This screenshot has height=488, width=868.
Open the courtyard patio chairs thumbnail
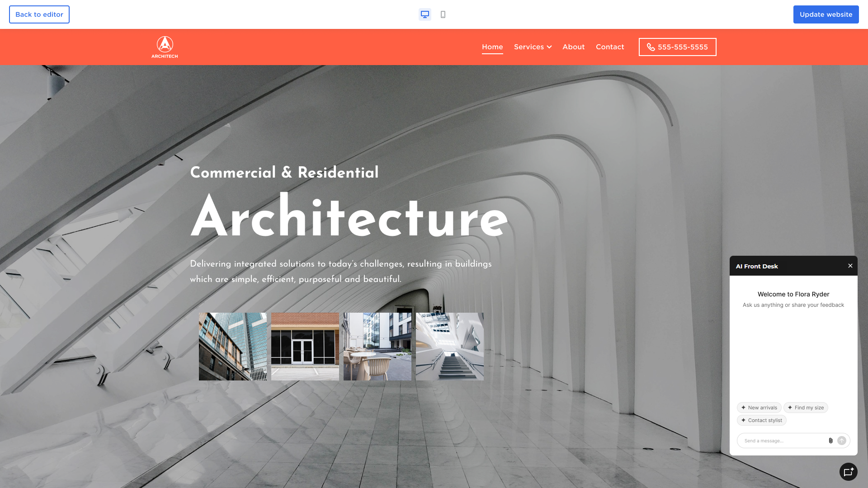click(x=377, y=347)
